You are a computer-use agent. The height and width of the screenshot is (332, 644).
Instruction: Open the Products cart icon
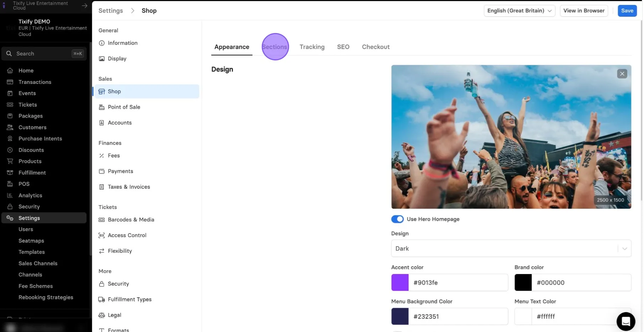[10, 161]
